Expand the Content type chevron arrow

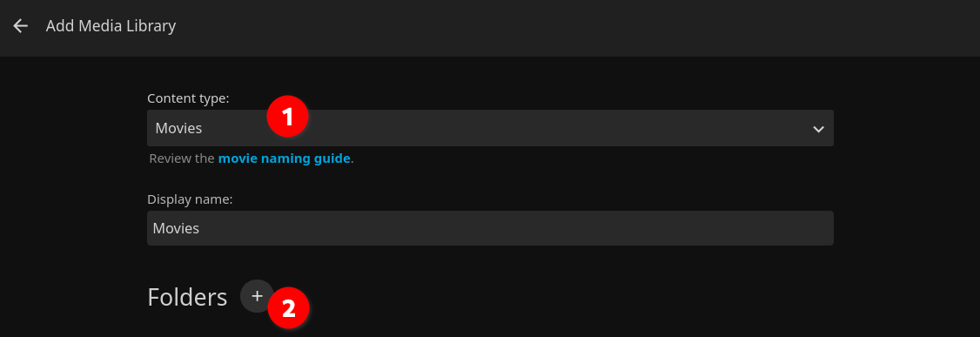[818, 129]
